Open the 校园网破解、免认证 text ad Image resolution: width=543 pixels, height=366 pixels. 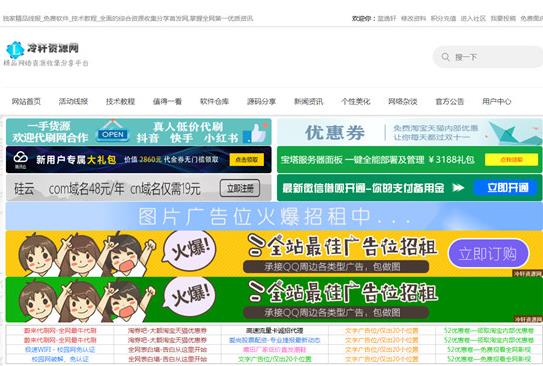pos(60,359)
